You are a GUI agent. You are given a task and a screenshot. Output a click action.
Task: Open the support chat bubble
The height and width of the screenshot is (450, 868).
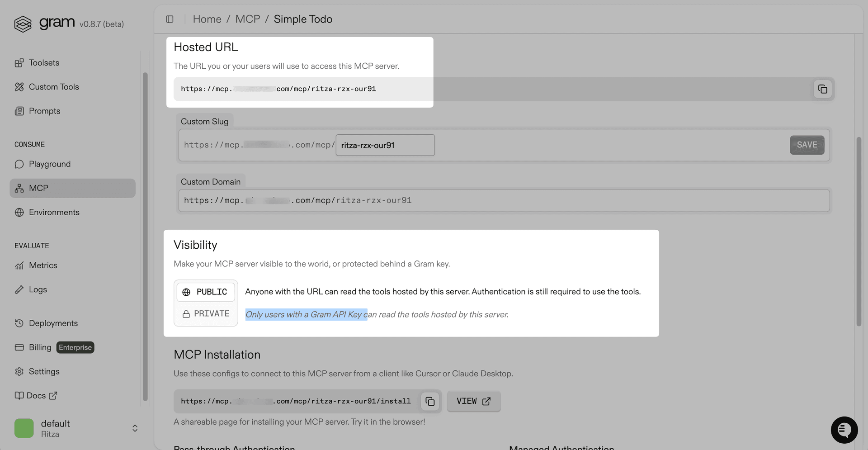844,430
